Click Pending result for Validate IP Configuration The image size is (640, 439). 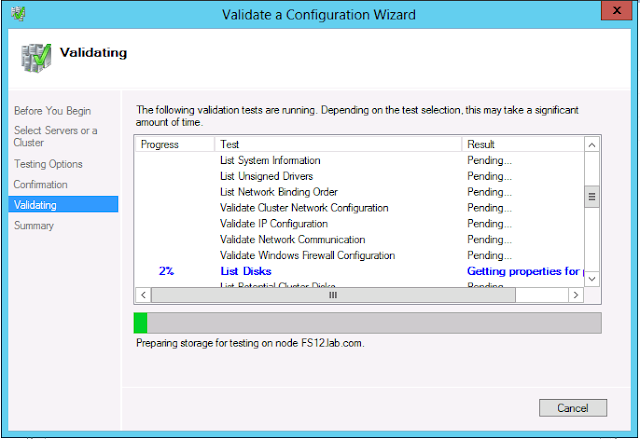[489, 224]
